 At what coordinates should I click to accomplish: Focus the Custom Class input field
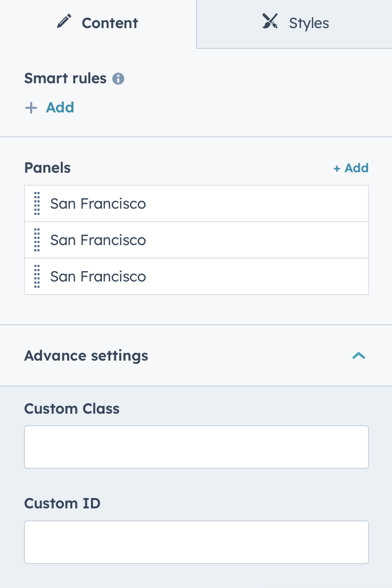[197, 447]
